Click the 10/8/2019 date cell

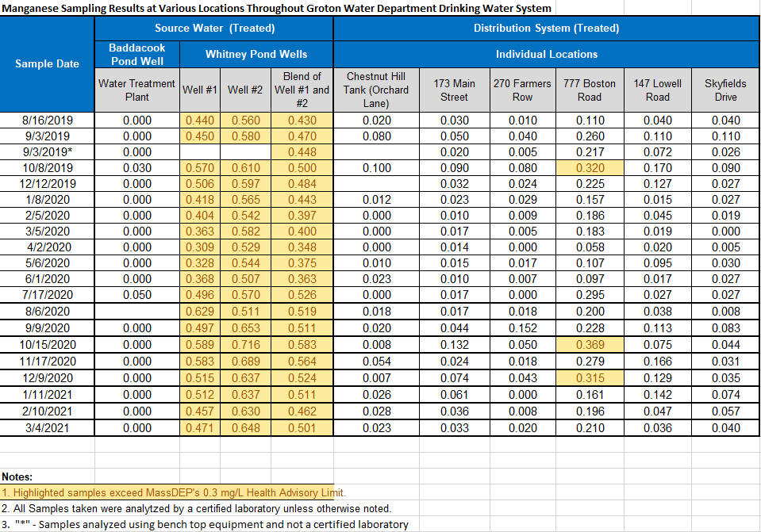pos(47,168)
